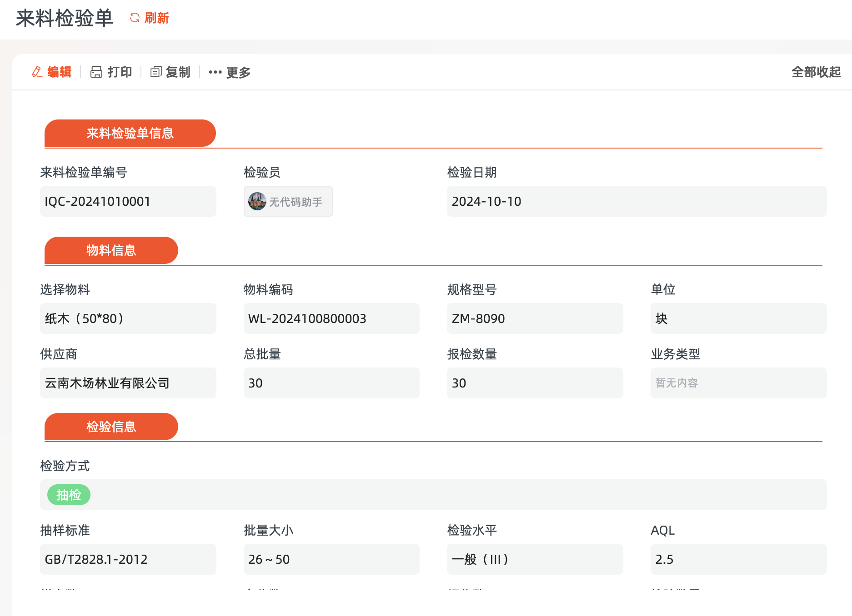Collapse all sections with 全部收起

(816, 72)
